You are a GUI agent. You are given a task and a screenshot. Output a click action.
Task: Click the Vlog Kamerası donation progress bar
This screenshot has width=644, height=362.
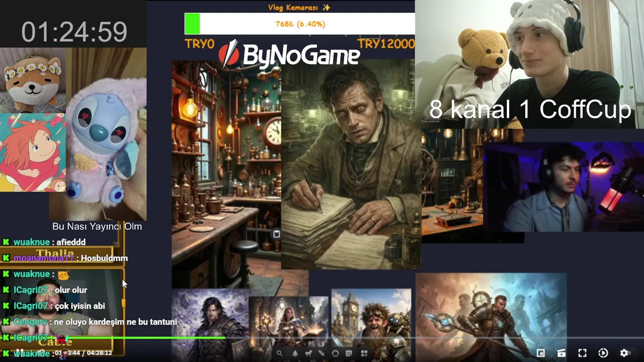[x=300, y=24]
